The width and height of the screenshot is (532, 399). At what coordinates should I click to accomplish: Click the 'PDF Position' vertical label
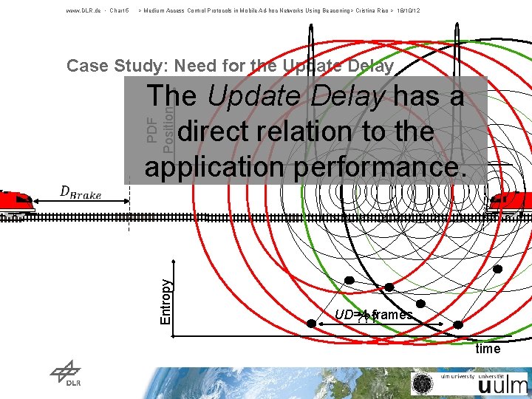[x=160, y=130]
